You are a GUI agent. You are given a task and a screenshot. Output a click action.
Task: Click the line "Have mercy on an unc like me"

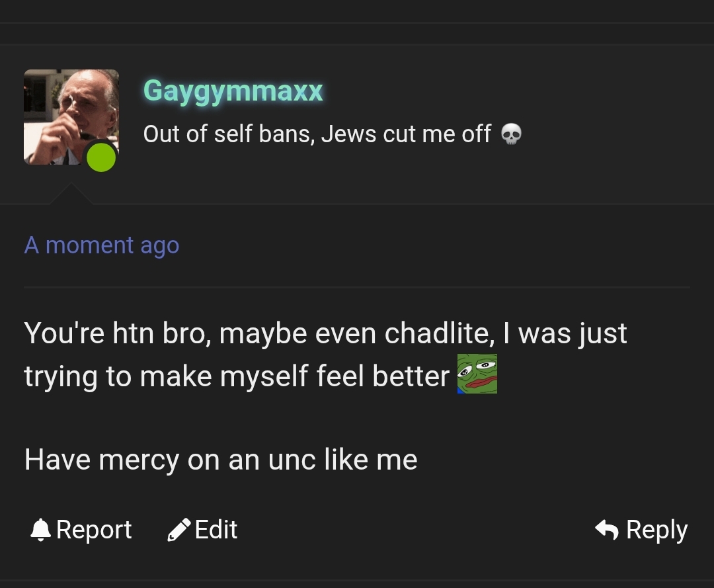tap(221, 460)
